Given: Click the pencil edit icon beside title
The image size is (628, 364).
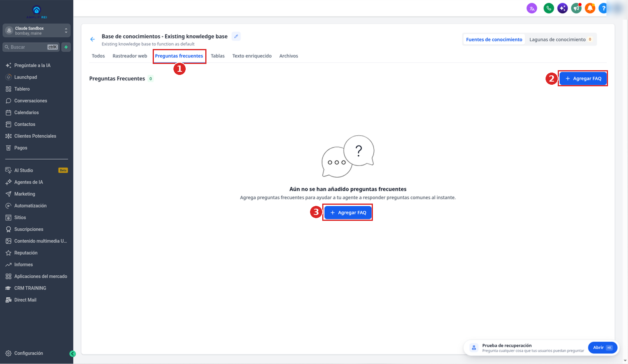Looking at the screenshot, I should click(236, 36).
